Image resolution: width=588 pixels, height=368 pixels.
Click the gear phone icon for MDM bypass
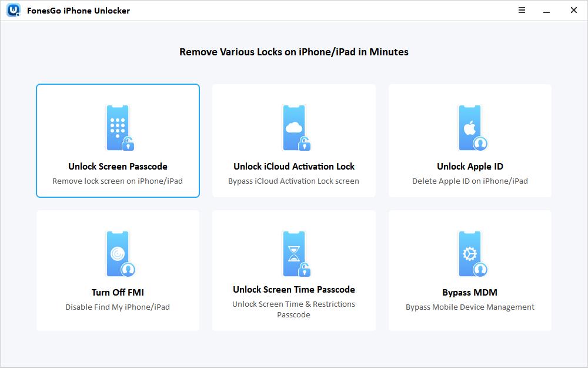pyautogui.click(x=470, y=254)
